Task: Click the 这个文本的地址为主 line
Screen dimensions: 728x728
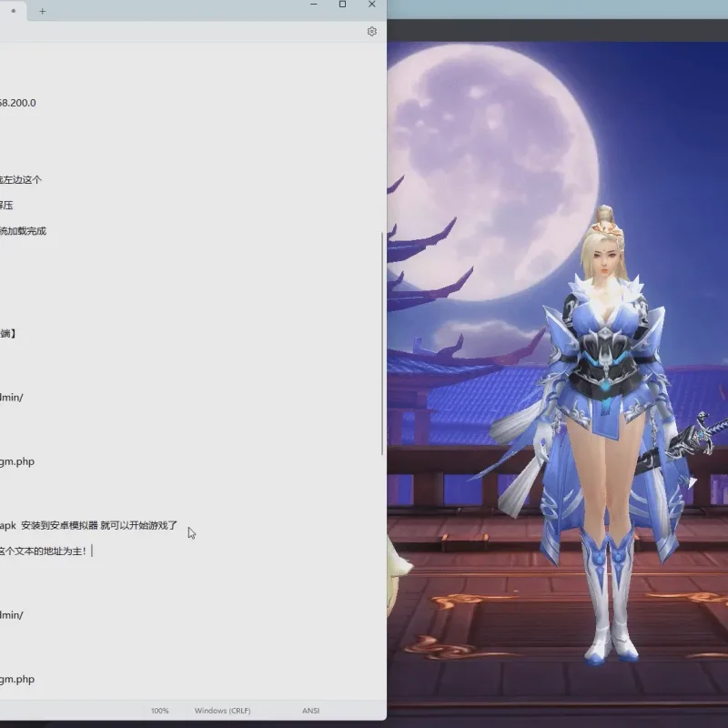Action: point(43,551)
